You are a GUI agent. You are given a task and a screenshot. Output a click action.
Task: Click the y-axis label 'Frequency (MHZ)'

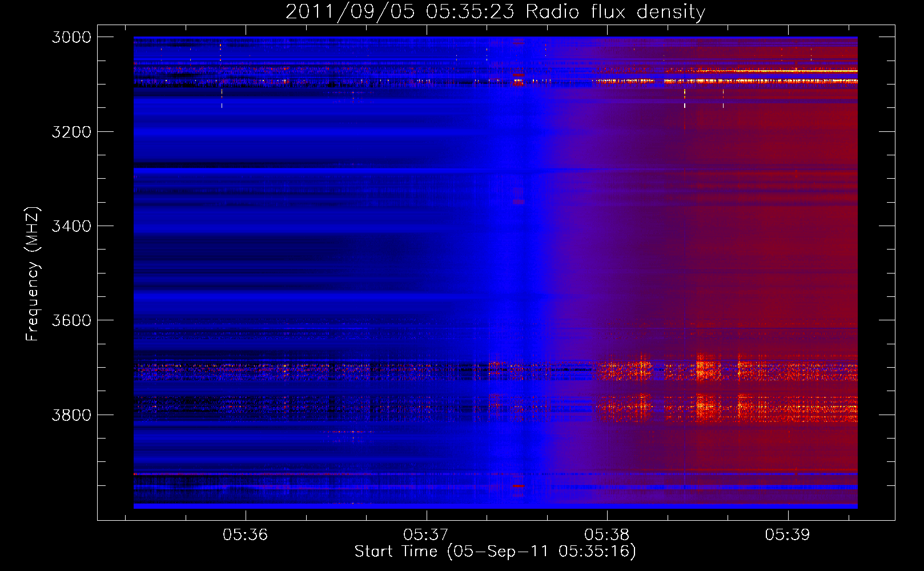coord(33,274)
